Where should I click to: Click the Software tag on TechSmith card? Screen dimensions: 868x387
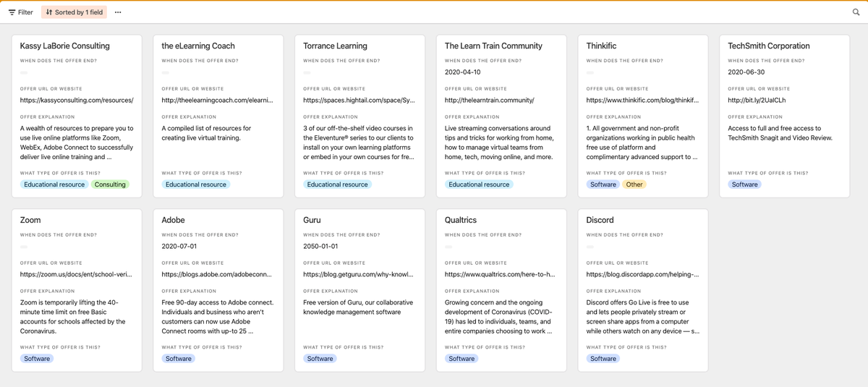point(744,184)
